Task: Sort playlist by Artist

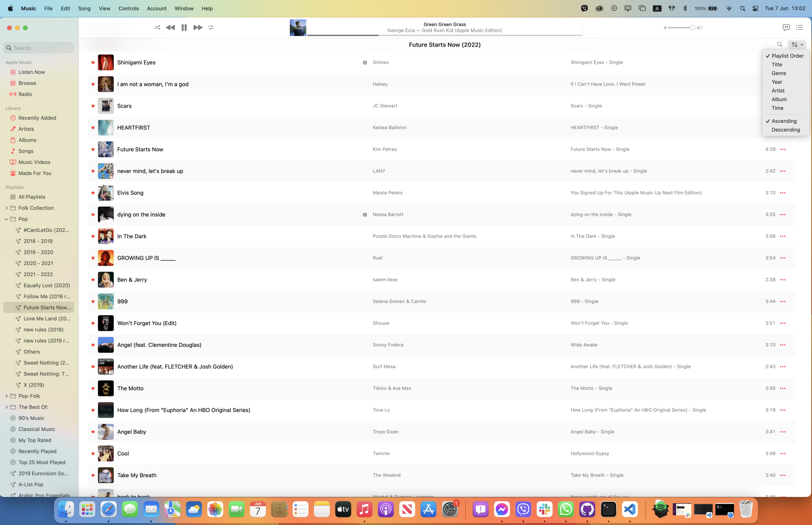Action: 778,91
